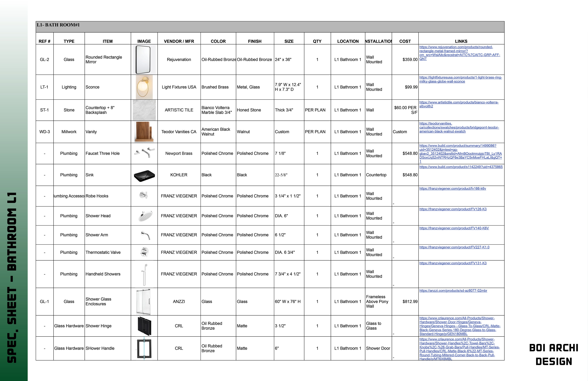Select the 'Thermostatic Valve' item cell
588x381 pixels.
(108, 252)
